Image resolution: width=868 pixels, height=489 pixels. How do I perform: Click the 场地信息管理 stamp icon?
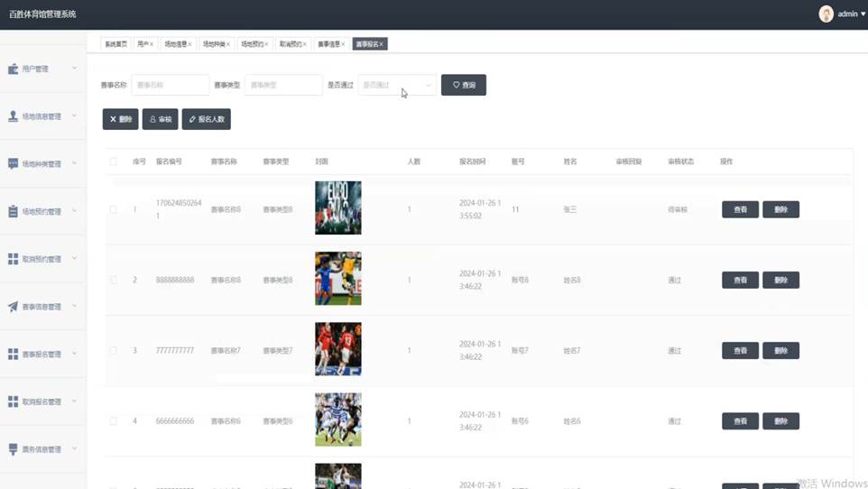[x=13, y=116]
